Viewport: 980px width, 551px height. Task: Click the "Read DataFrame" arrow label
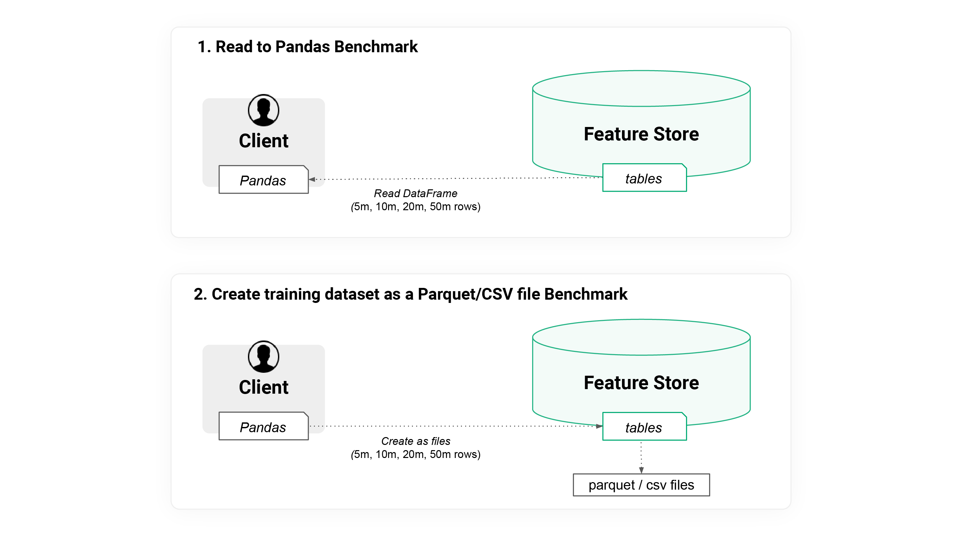416,193
